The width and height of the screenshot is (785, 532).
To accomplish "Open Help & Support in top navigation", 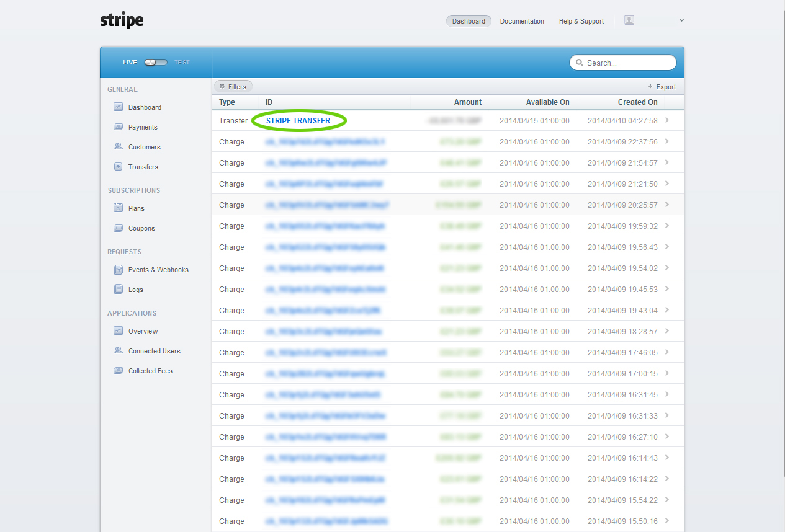I will click(581, 21).
